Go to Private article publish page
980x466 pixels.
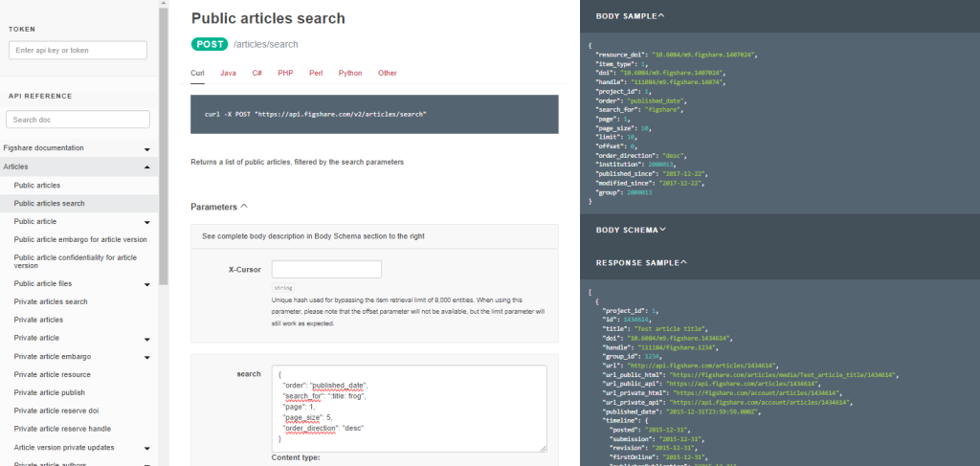point(50,392)
